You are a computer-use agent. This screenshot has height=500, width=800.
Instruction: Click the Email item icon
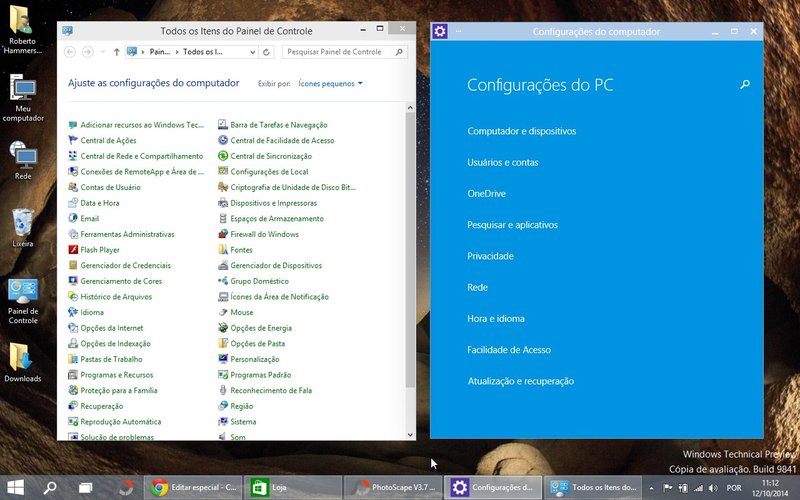tap(73, 218)
